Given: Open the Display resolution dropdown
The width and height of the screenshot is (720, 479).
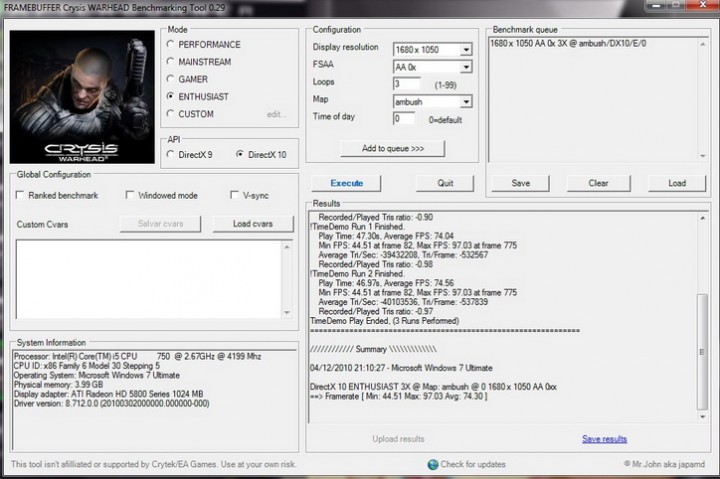Looking at the screenshot, I should point(466,50).
